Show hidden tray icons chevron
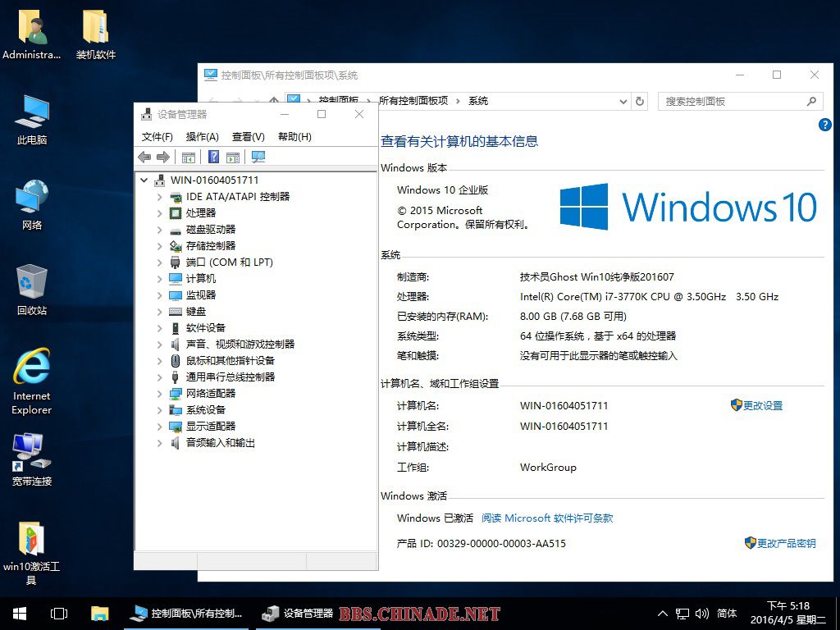Screen dimensions: 840x630 click(x=663, y=614)
